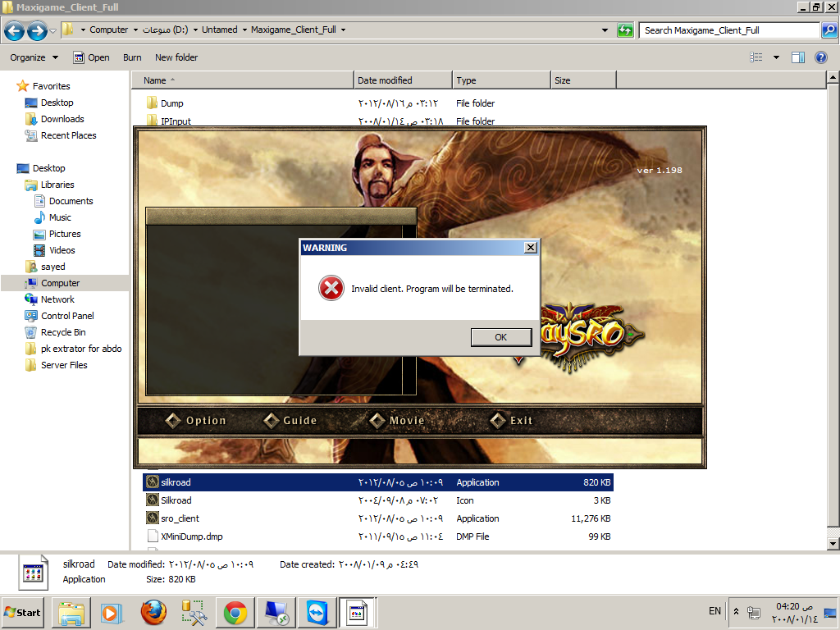Open the more view options dropdown
This screenshot has height=630, width=840.
[776, 57]
